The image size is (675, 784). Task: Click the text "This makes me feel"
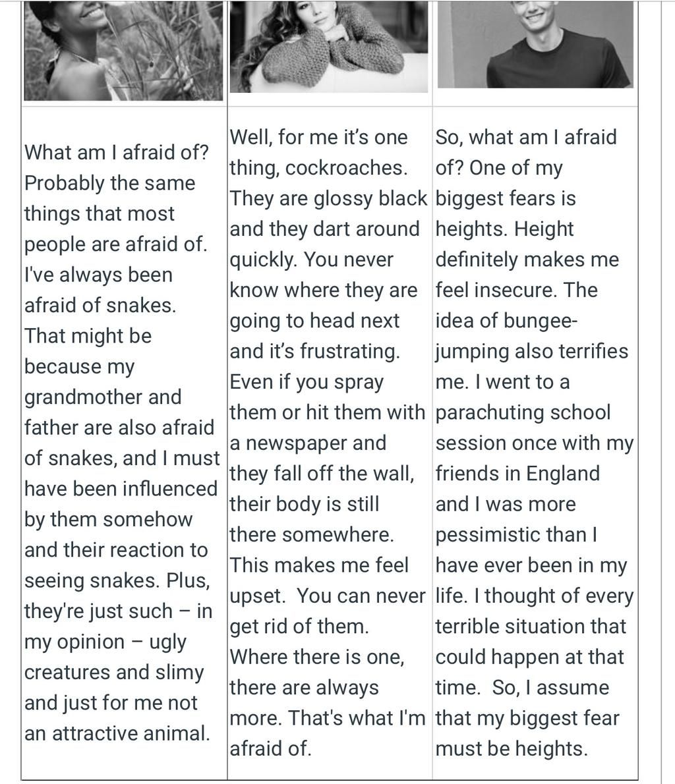coord(319,565)
